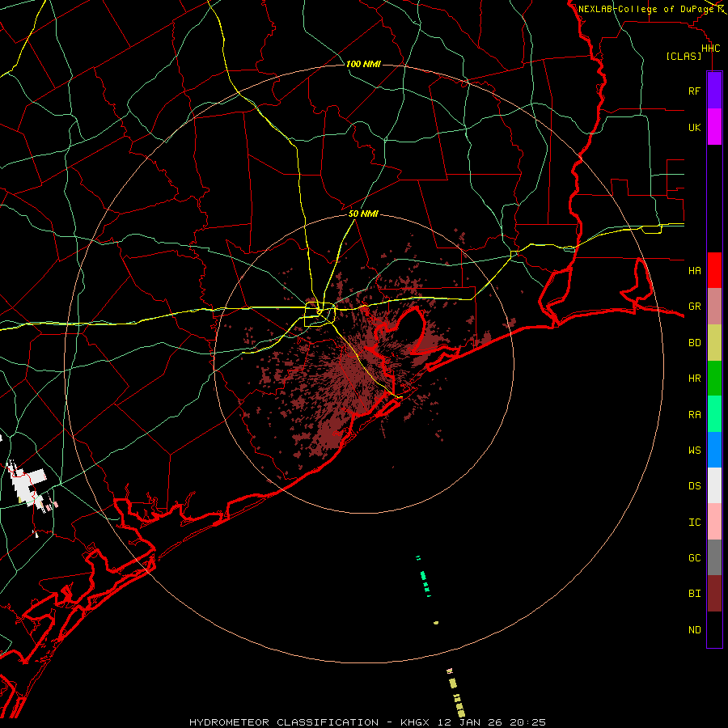Click the HHC product label

(x=710, y=49)
